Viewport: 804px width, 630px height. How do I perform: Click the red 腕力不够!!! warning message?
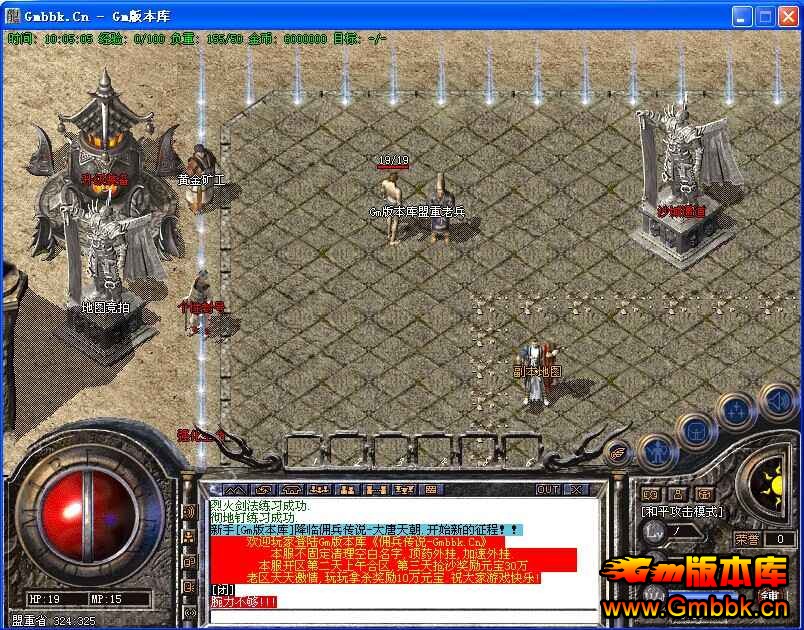244,602
